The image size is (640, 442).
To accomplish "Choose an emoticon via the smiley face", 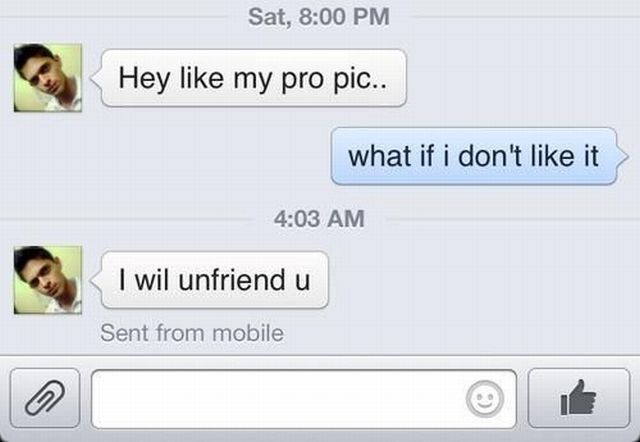I will (x=484, y=399).
